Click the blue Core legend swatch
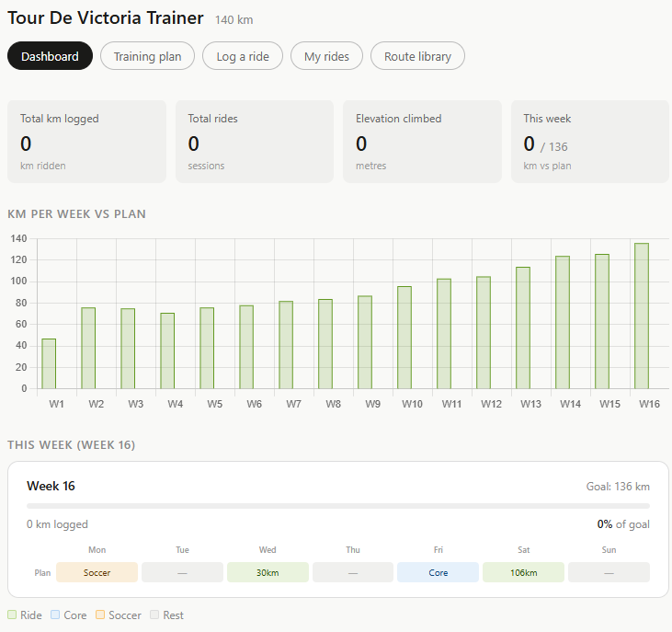The image size is (672, 632). pyautogui.click(x=55, y=615)
